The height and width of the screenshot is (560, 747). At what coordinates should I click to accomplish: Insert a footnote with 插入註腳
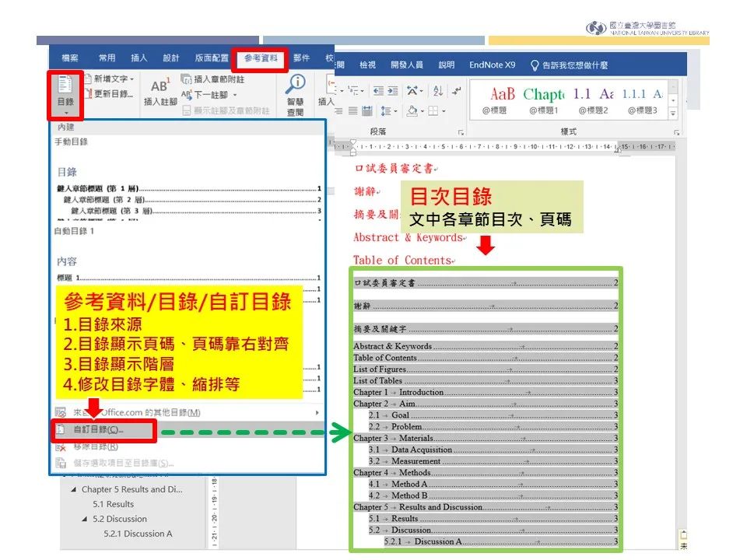pyautogui.click(x=160, y=88)
